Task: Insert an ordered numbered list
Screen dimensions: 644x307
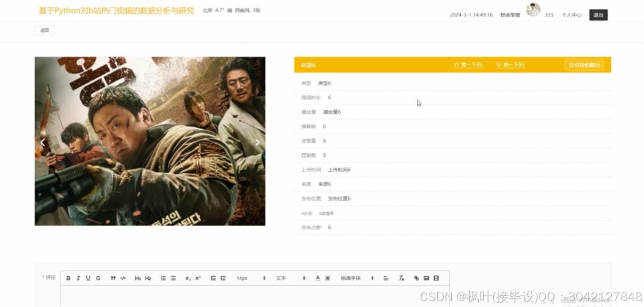Action: point(163,278)
